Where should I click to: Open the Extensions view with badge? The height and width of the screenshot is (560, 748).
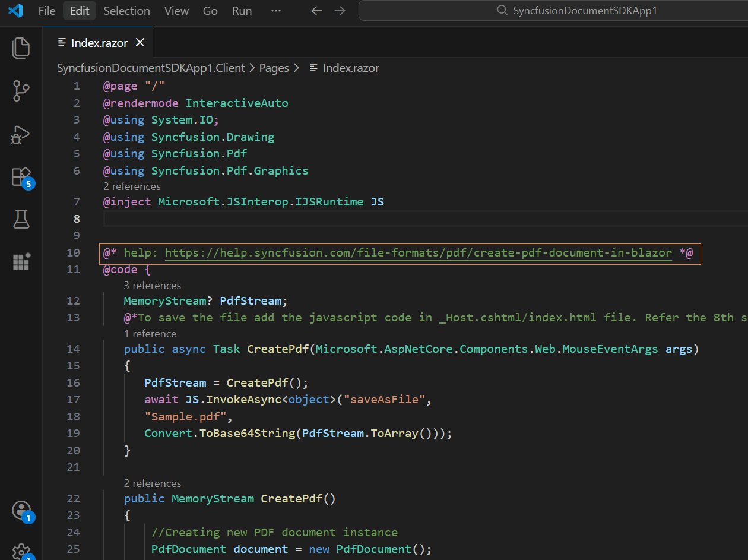[21, 177]
